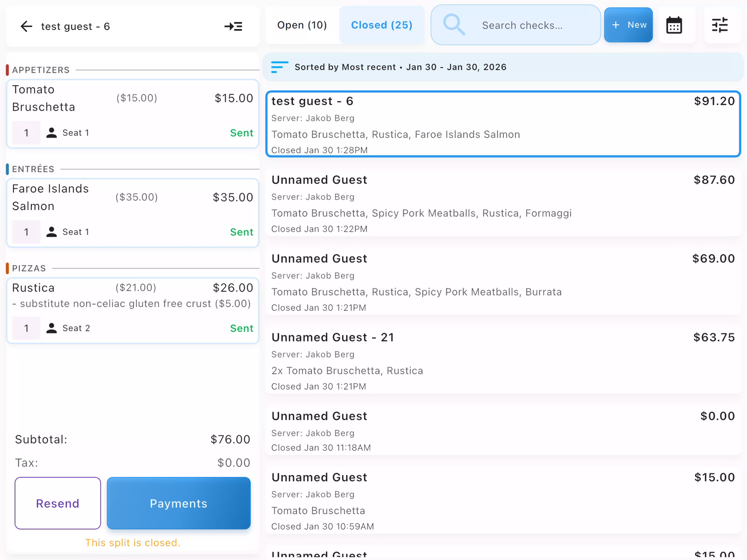Click the quantity box on Faroe Islands Salmon
This screenshot has width=747, height=560.
click(26, 232)
